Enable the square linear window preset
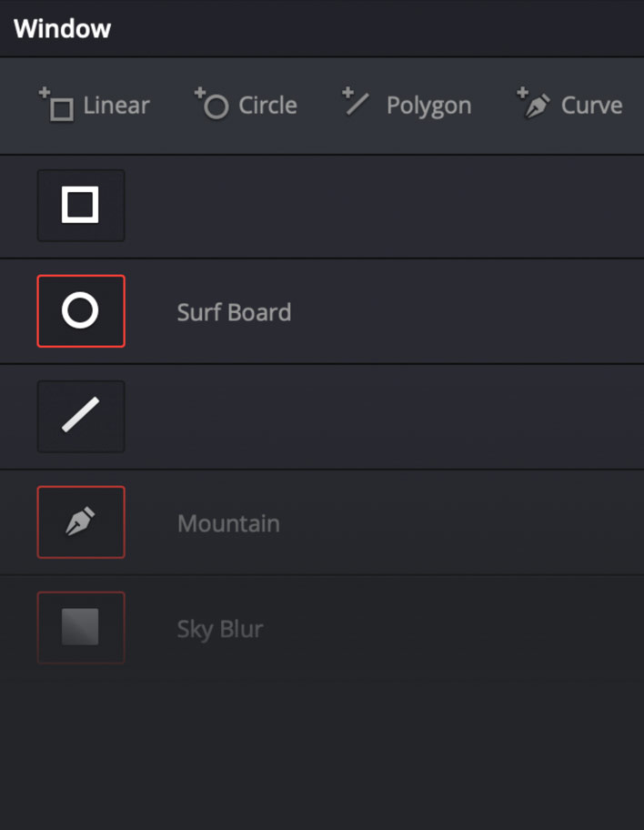 coord(81,206)
